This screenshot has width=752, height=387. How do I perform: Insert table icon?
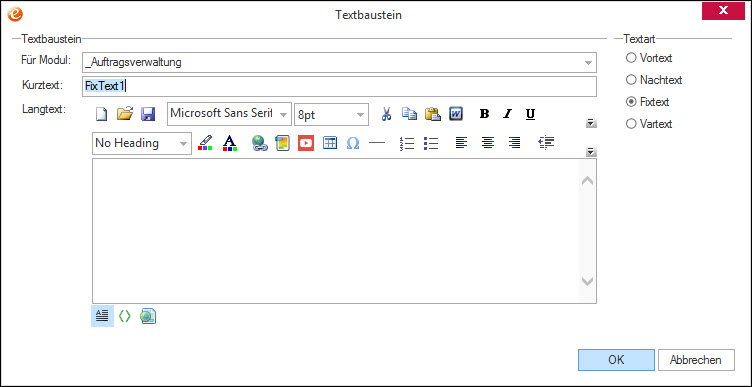point(329,143)
